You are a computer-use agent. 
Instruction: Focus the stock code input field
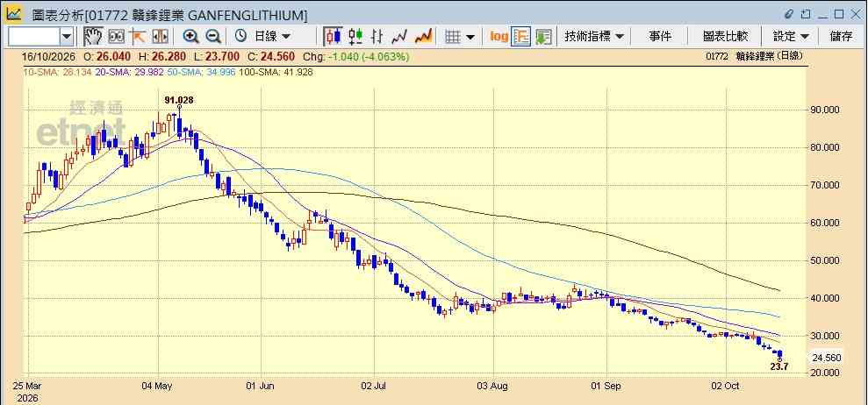(33, 37)
